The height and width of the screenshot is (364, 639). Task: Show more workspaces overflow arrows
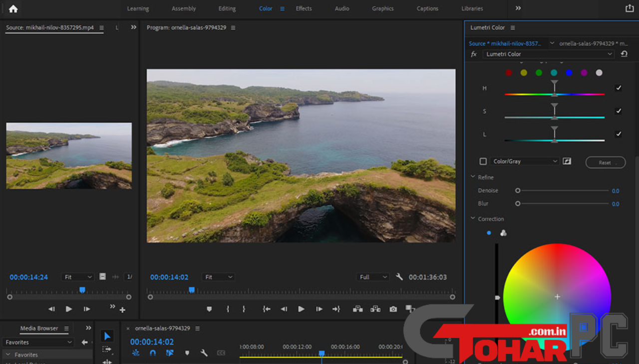[x=518, y=8]
